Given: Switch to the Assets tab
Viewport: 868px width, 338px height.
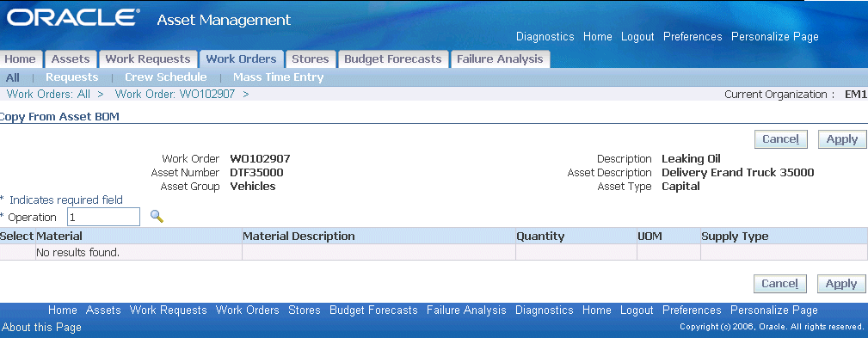Looking at the screenshot, I should click(71, 59).
